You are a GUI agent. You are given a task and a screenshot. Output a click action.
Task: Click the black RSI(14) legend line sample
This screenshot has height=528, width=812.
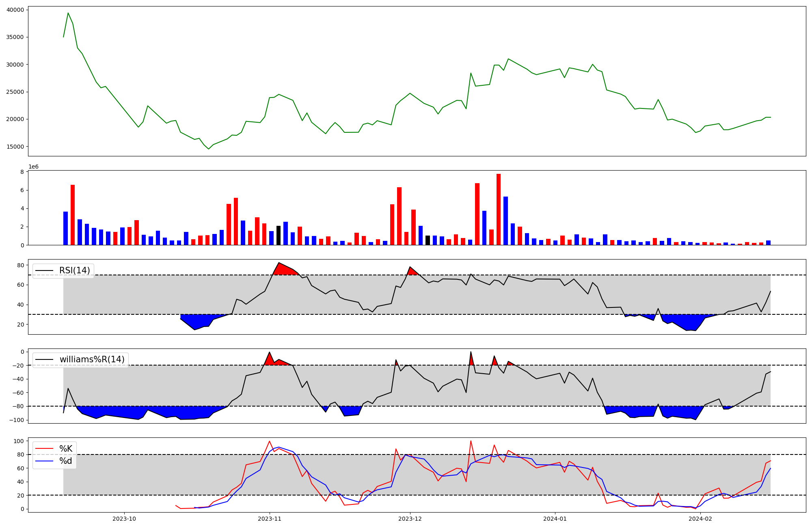(x=44, y=270)
